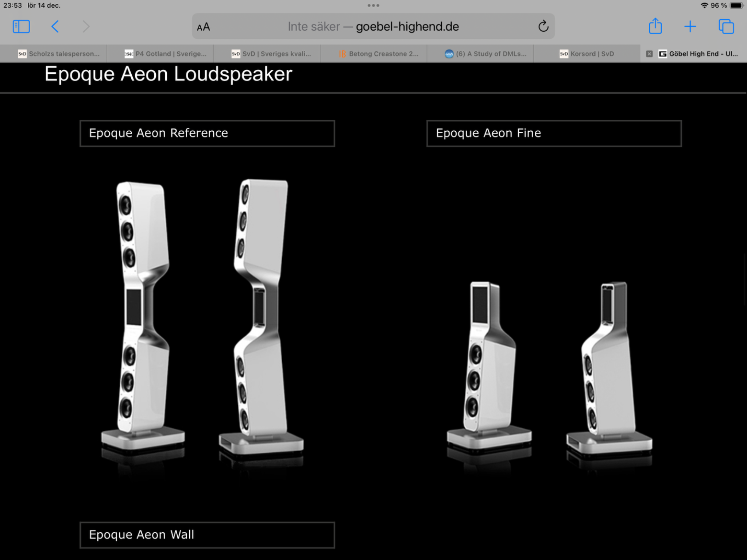Click the Epoque Aeon Loudspeaker heading
Screen dimensions: 747x560
(169, 74)
